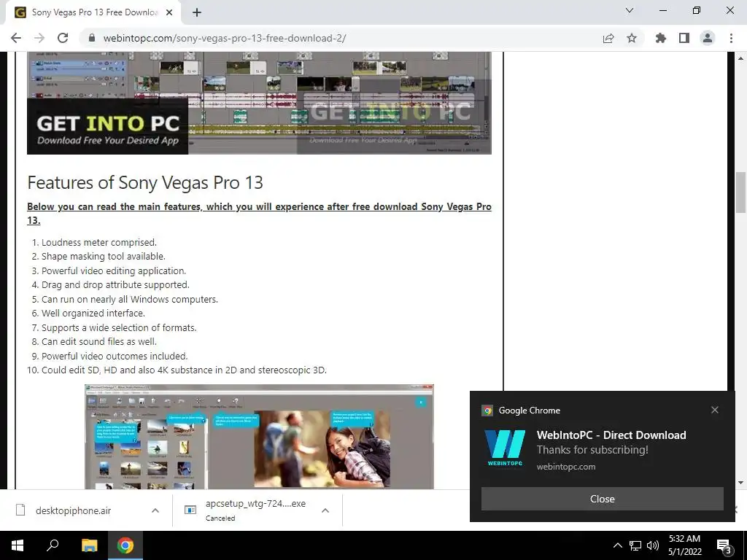Click the notification Close button
747x560 pixels.
pyautogui.click(x=602, y=499)
